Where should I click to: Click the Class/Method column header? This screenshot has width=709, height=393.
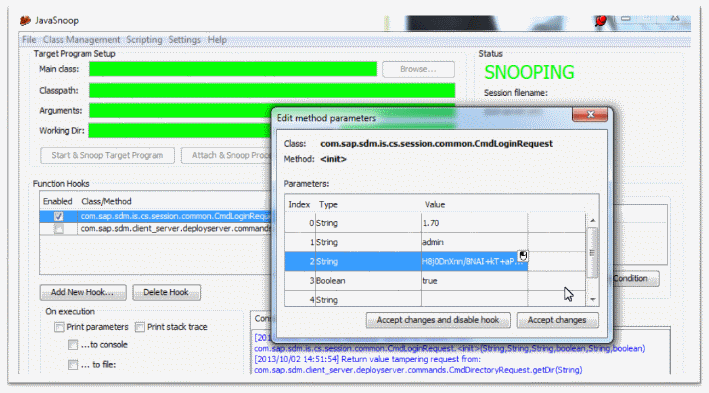(x=106, y=201)
